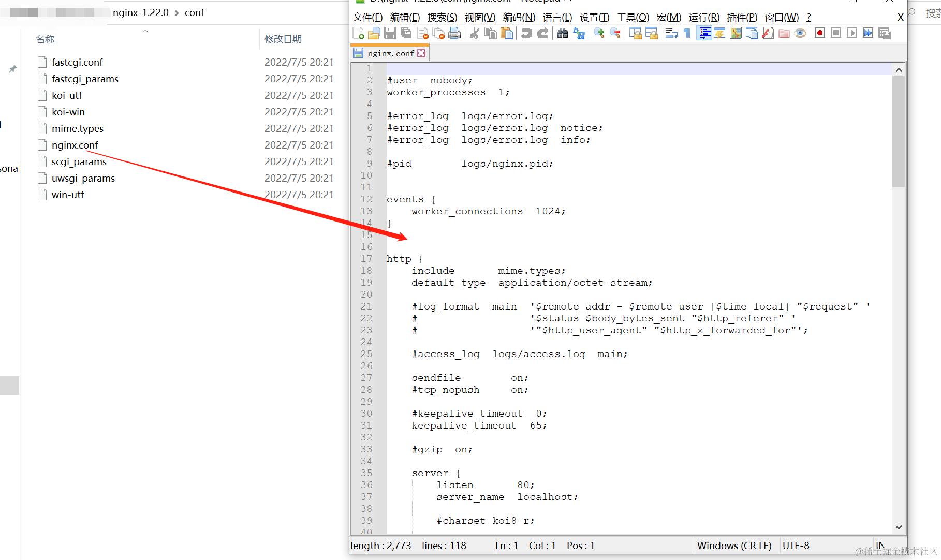Open the Document List panel icon

[752, 34]
